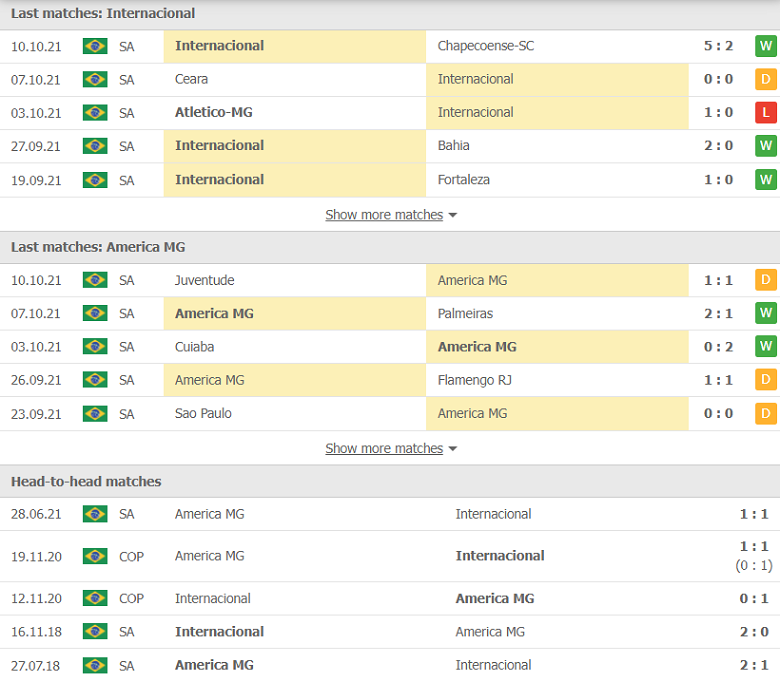
Task: Click green W badge for Chapecoense-SC match
Action: (766, 46)
